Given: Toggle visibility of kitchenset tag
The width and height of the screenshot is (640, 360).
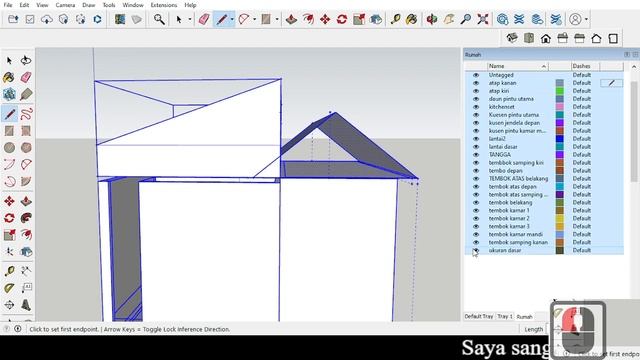Looking at the screenshot, I should click(476, 107).
